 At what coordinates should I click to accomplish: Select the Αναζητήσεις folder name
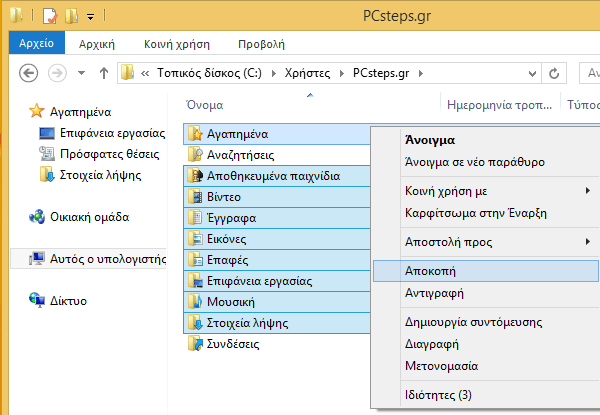pos(240,155)
